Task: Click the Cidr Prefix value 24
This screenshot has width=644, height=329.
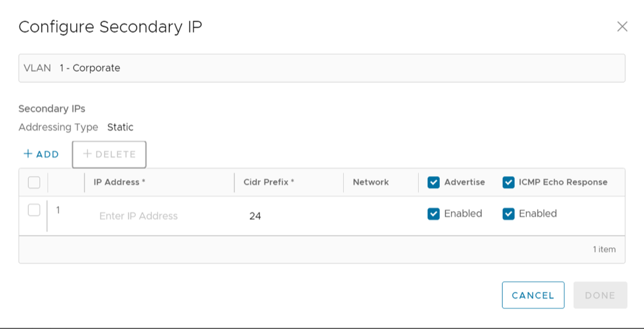Action: (x=256, y=216)
